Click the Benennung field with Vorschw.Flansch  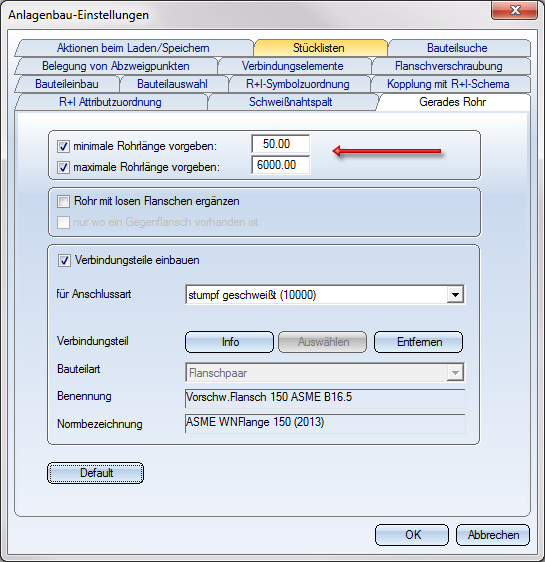[325, 398]
